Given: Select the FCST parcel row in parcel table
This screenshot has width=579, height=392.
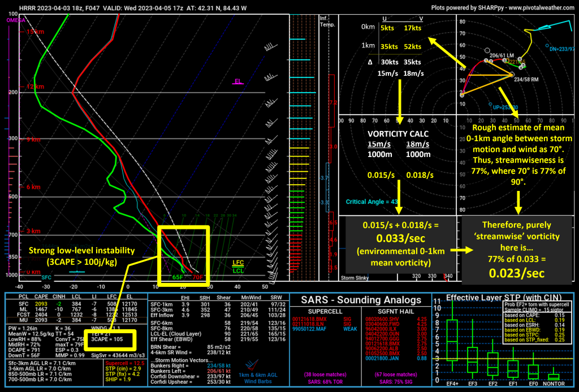Looking at the screenshot, I should pos(78,315).
